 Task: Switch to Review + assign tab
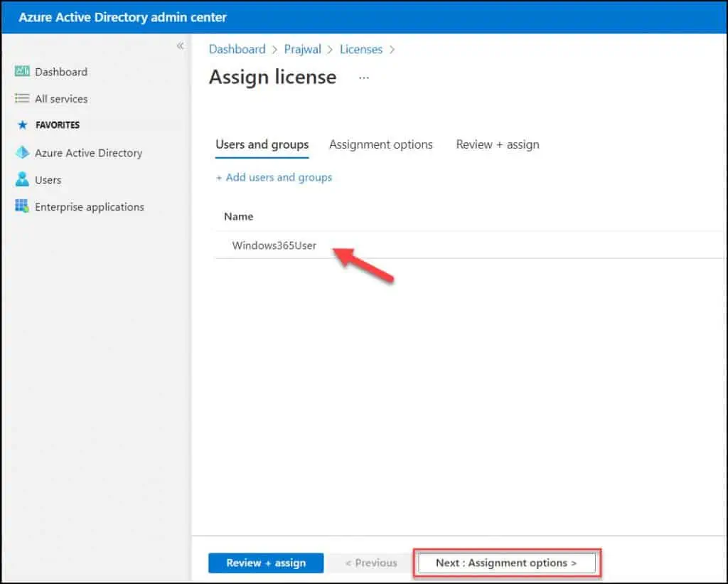coord(497,144)
